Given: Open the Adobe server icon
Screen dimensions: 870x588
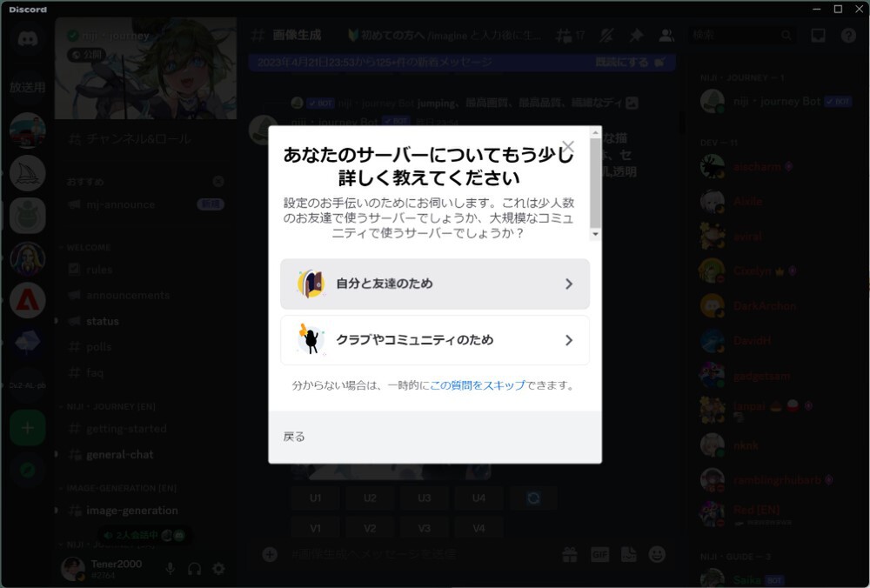Looking at the screenshot, I should (27, 300).
